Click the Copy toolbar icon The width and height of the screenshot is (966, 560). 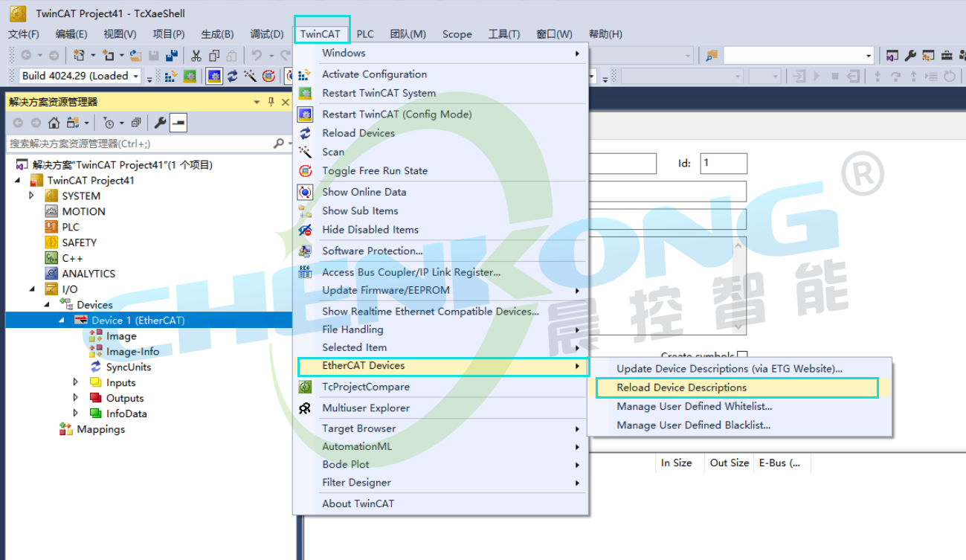(214, 55)
